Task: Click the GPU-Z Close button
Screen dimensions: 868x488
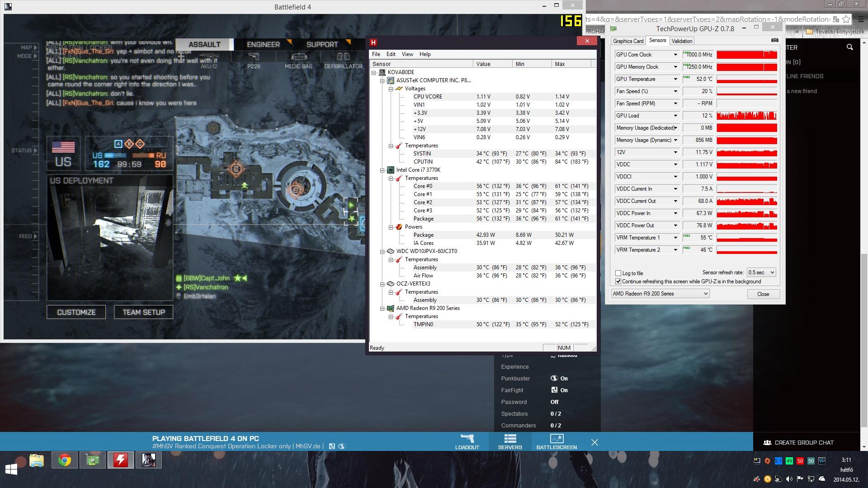Action: pos(763,294)
